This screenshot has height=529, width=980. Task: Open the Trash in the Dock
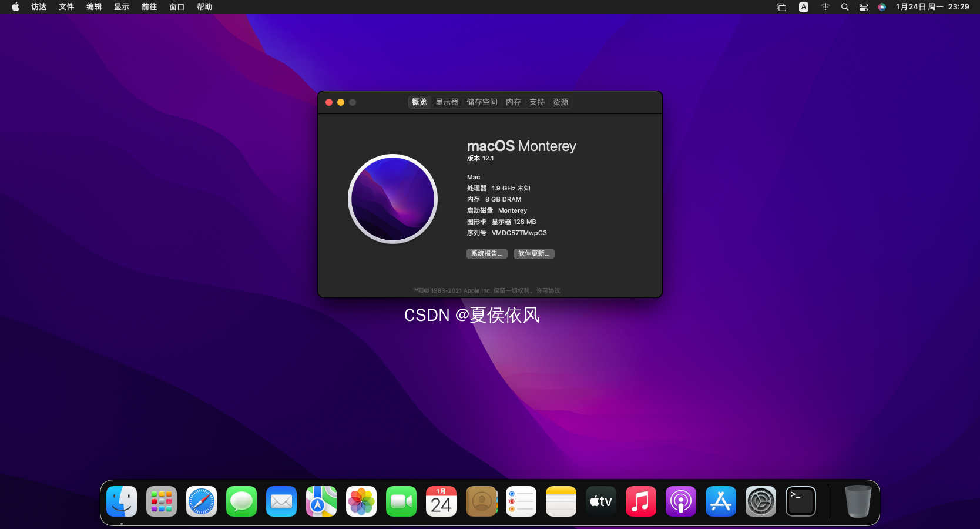tap(858, 501)
